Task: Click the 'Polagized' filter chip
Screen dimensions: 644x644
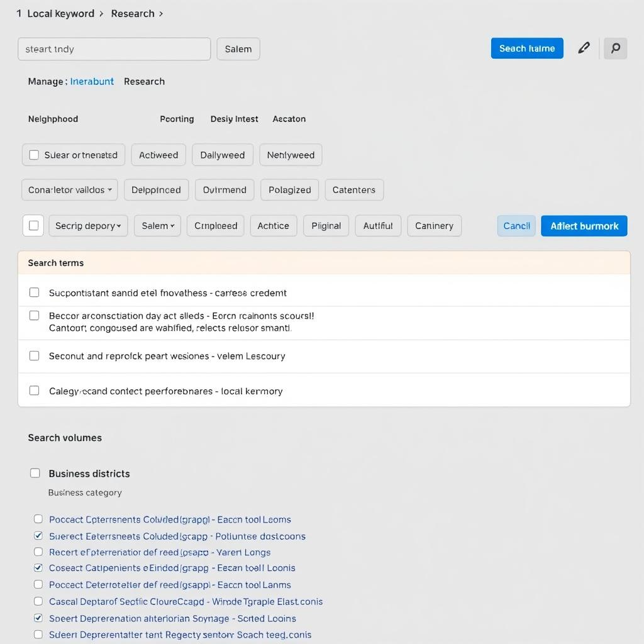Action: tap(289, 189)
